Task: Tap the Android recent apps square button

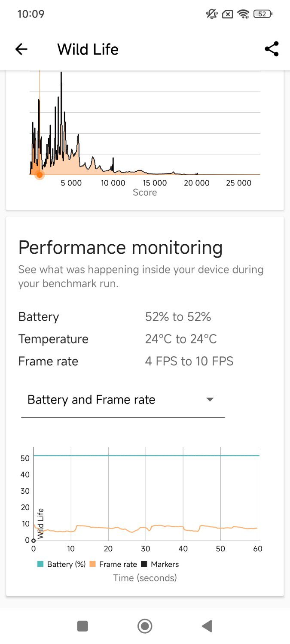Action: click(x=82, y=626)
